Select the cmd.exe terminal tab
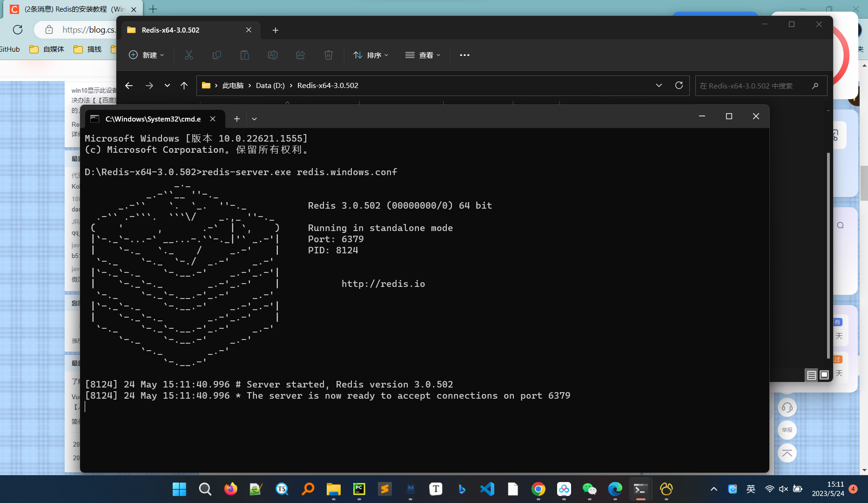Screen dimensions: 868x503 tap(154, 119)
